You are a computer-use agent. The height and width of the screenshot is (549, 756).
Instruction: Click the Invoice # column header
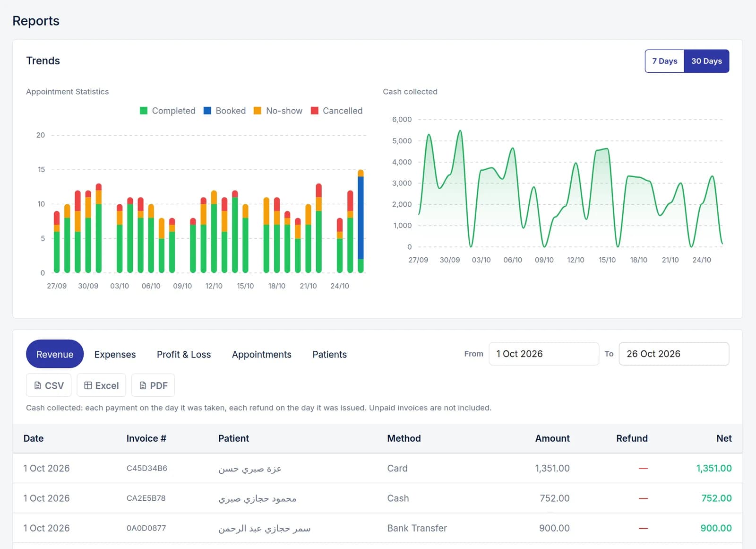click(146, 438)
